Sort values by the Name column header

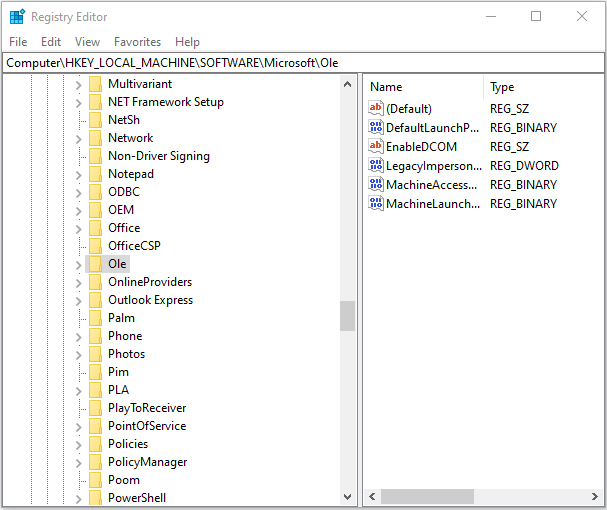(x=423, y=87)
